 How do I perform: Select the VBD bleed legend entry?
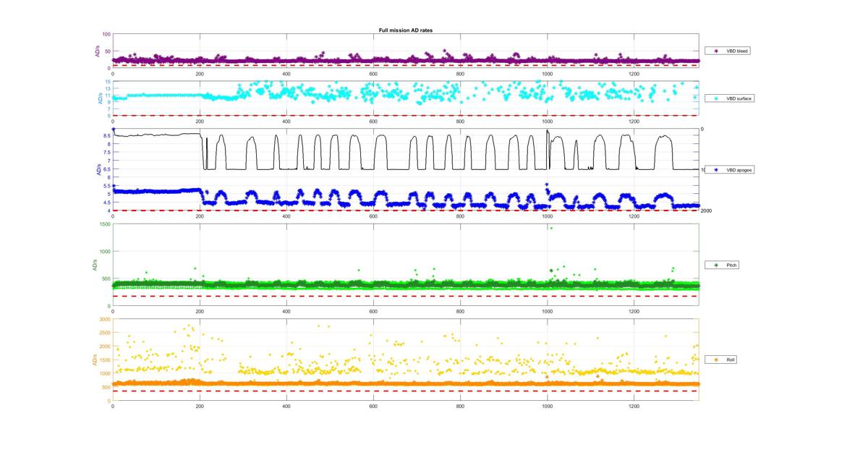tap(729, 51)
